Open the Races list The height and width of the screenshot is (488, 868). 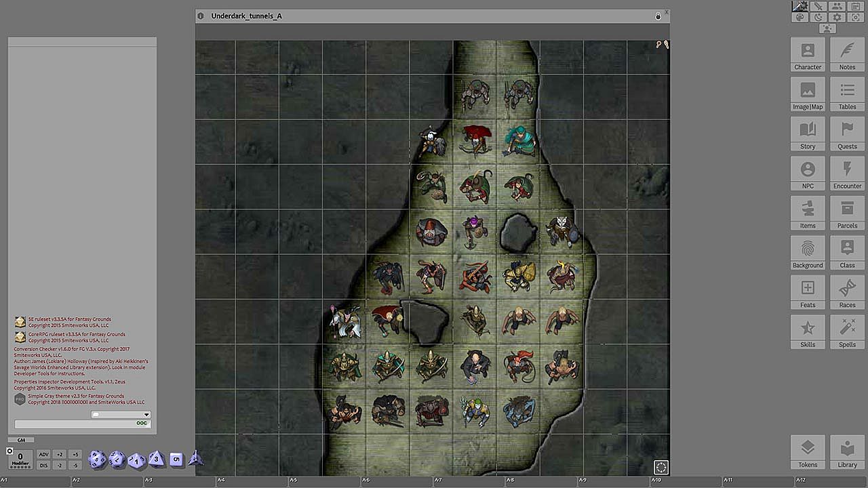coord(847,292)
